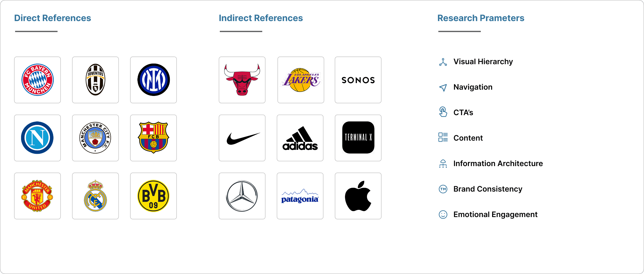This screenshot has width=644, height=274.
Task: Click the FC Bayern München logo tile
Action: pyautogui.click(x=37, y=80)
